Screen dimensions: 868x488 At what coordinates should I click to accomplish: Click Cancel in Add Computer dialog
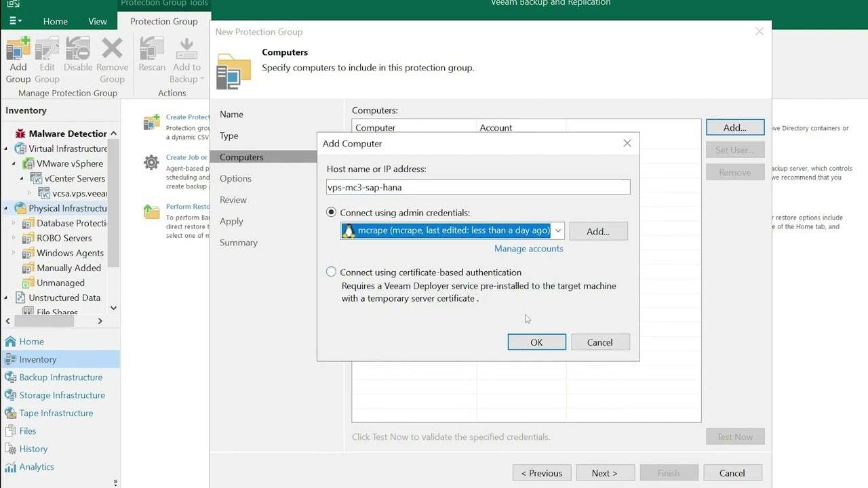[x=600, y=342]
